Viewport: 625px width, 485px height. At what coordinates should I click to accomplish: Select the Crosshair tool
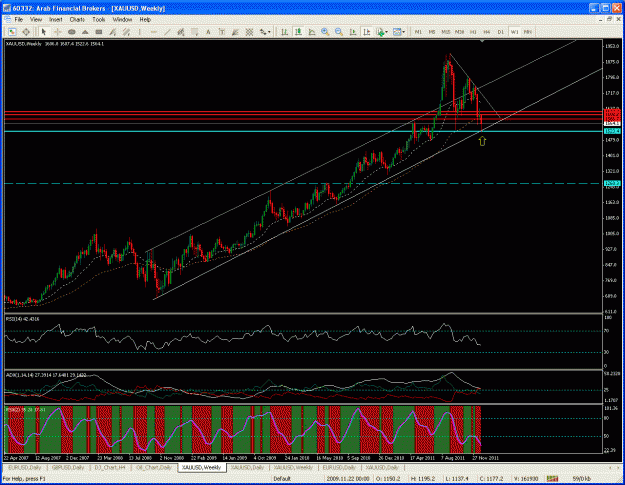57,32
